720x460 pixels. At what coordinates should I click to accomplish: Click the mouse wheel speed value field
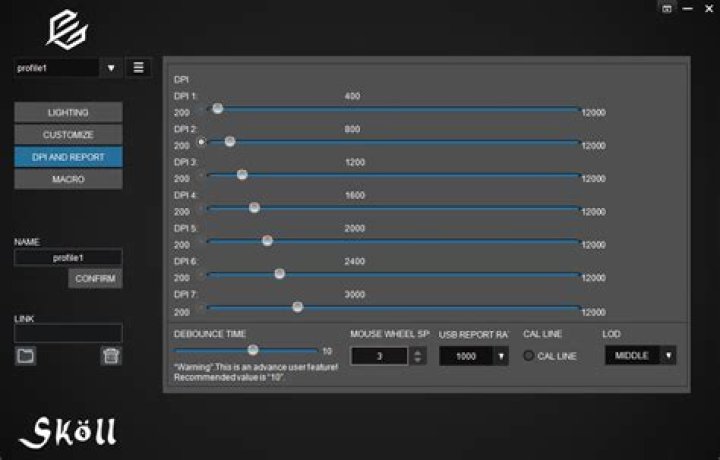pyautogui.click(x=379, y=356)
